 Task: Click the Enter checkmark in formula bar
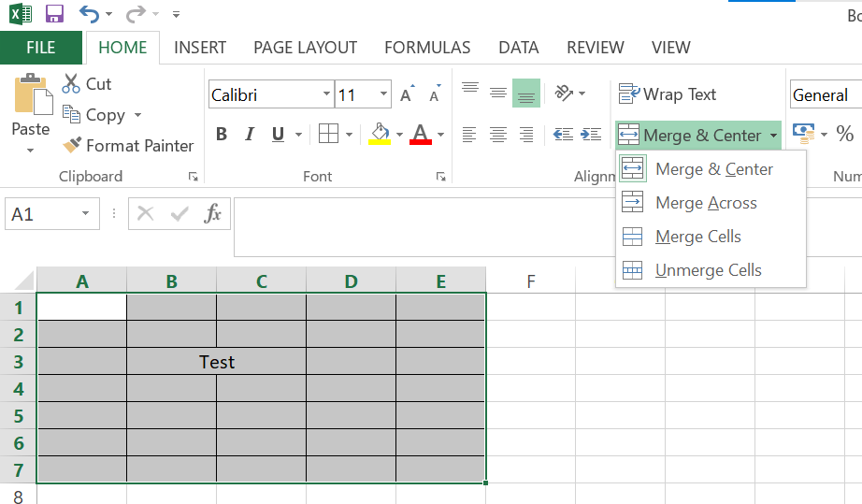click(x=180, y=213)
